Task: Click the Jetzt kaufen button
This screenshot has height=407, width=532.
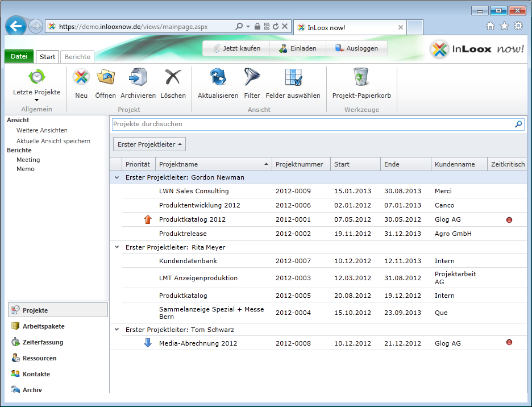Action: (236, 48)
